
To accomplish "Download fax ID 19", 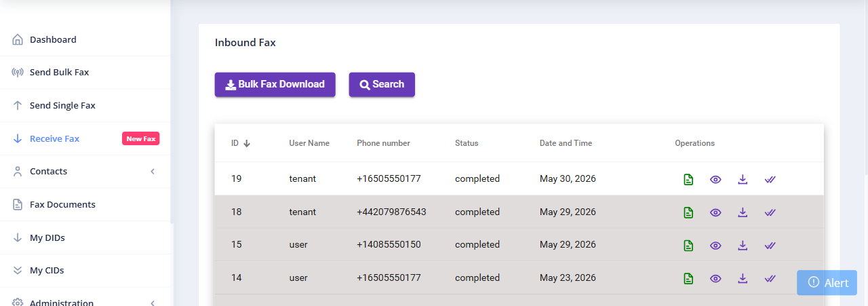I will click(x=743, y=180).
